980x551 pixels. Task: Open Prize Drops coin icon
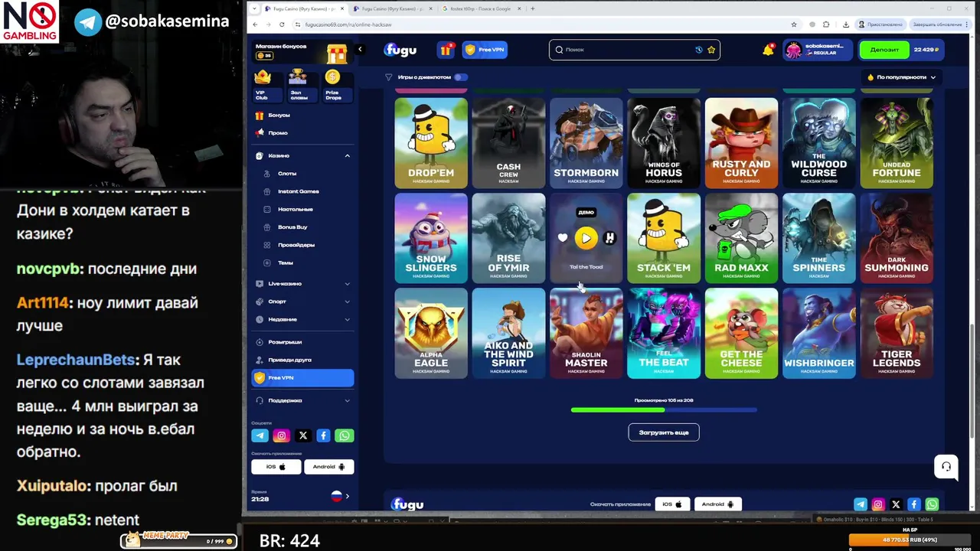332,77
